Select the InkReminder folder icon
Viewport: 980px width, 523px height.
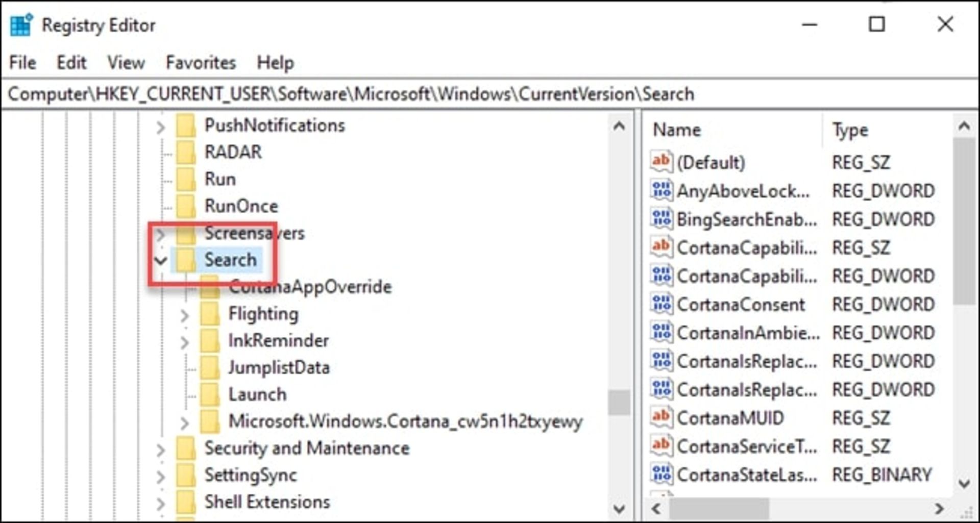pos(210,340)
